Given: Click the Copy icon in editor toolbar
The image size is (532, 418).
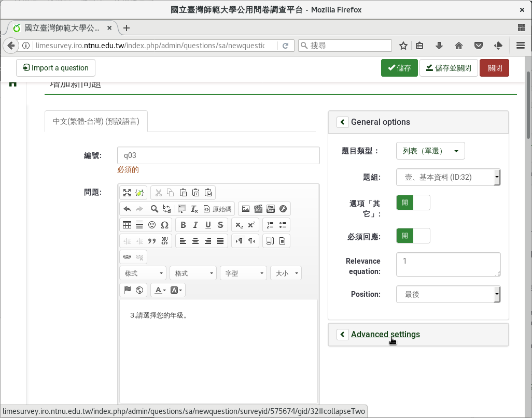Looking at the screenshot, I should 171,193.
